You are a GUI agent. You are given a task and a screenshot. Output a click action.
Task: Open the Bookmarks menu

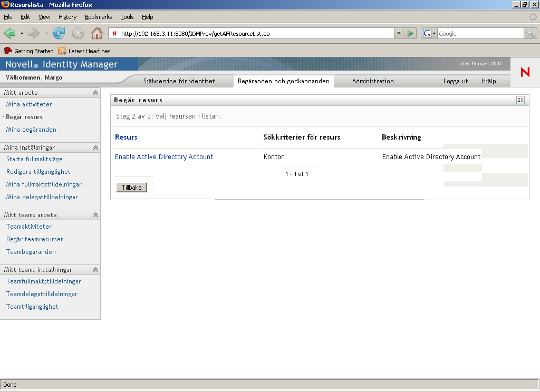click(x=99, y=17)
